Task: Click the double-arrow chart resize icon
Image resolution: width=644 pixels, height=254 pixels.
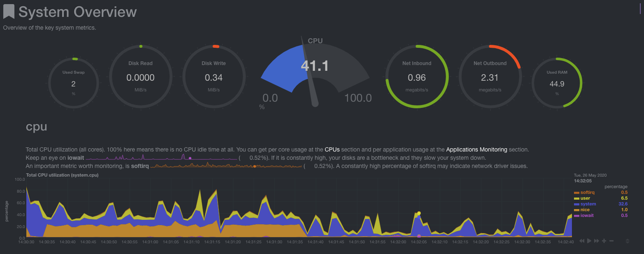Action: pos(628,241)
